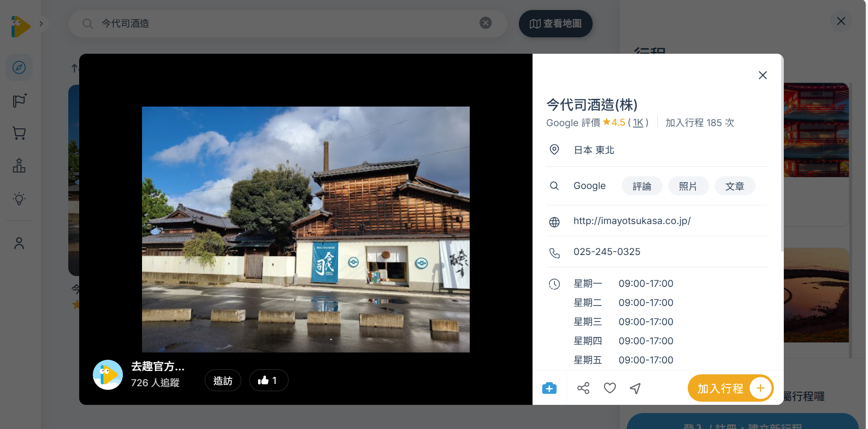
Task: Click the 星期五 opening hours row
Action: tap(624, 360)
